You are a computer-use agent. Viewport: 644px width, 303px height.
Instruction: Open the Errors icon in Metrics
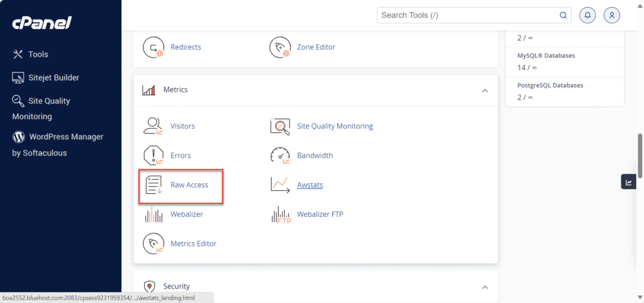click(x=153, y=156)
